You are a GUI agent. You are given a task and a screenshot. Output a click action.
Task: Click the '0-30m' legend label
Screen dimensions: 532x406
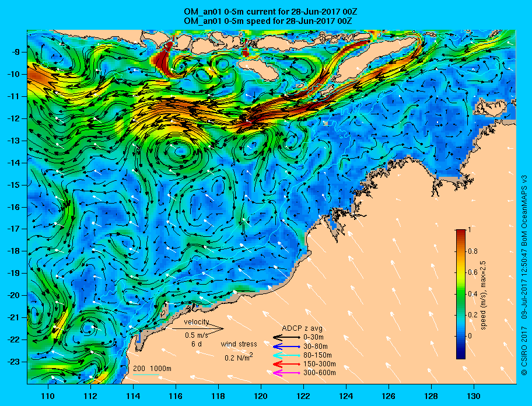click(x=313, y=337)
